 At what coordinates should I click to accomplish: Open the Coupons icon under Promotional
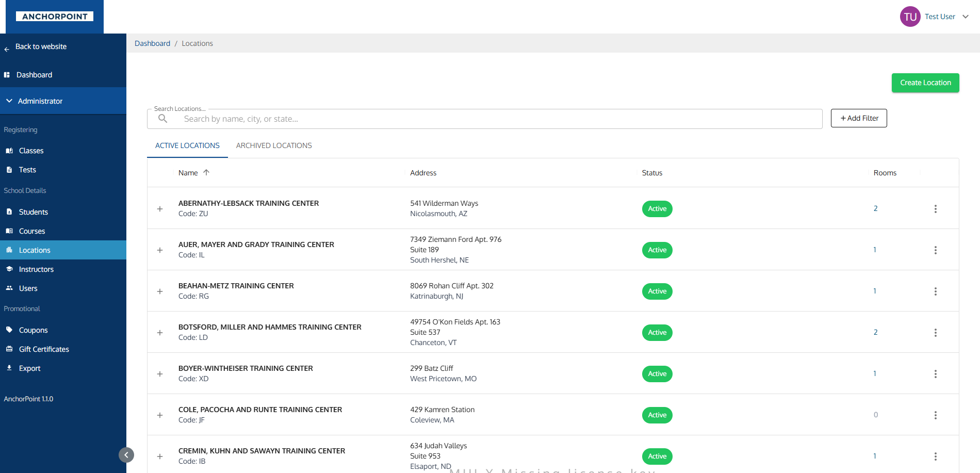[9, 330]
